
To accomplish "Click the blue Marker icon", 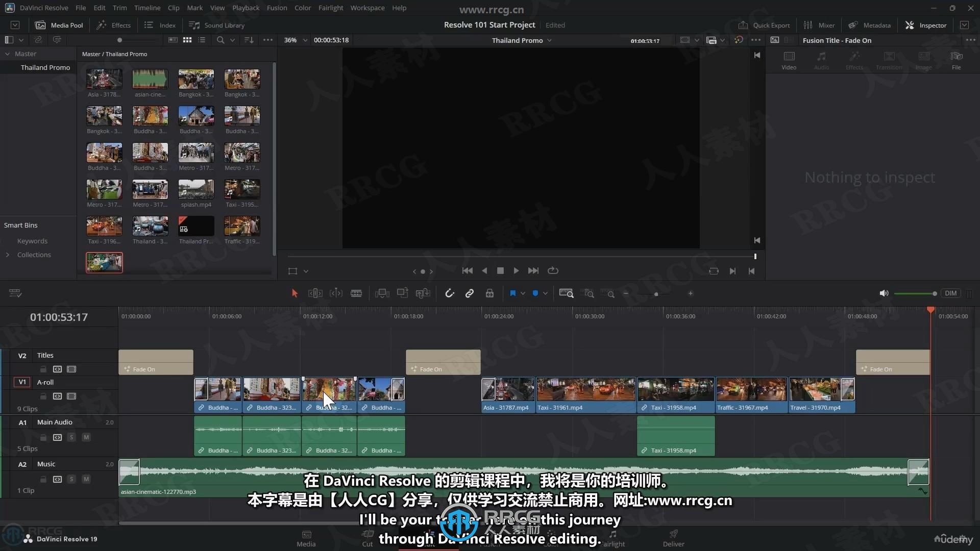I will click(x=535, y=293).
